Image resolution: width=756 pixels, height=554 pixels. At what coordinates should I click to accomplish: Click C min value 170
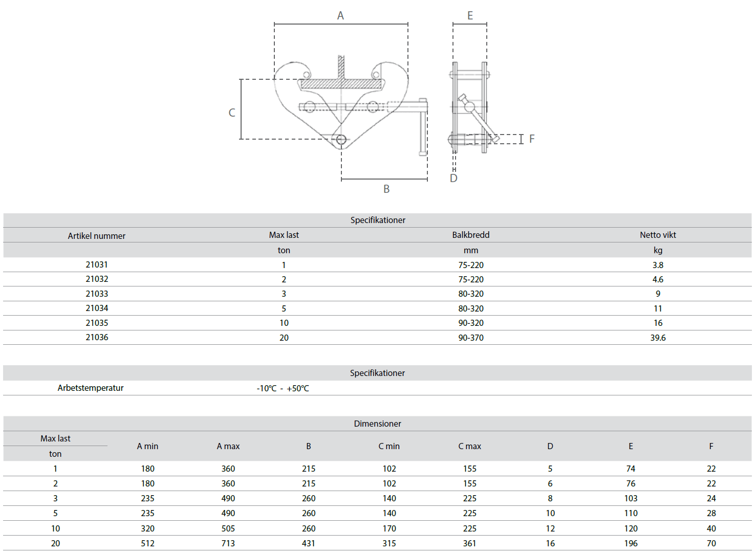(x=389, y=528)
